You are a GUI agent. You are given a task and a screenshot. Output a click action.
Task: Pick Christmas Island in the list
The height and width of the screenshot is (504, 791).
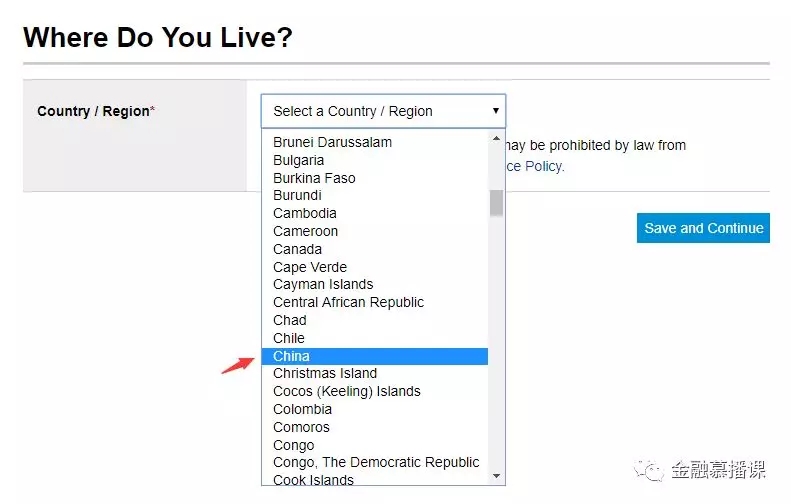(325, 373)
